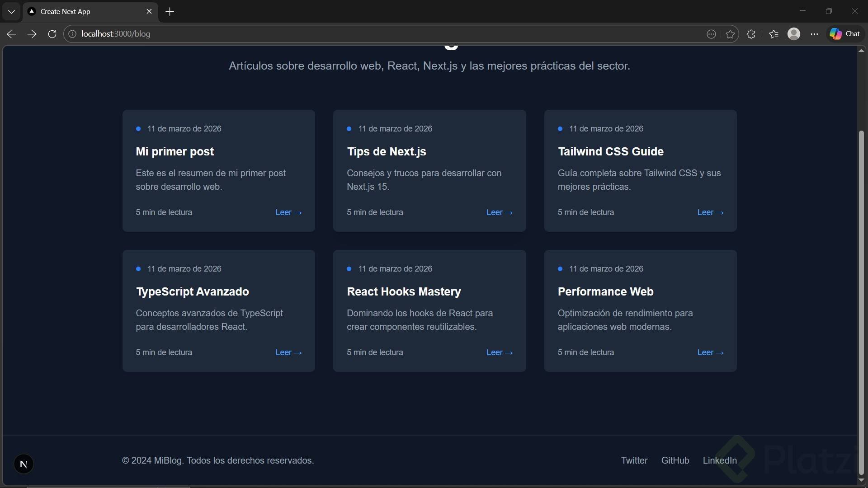This screenshot has width=868, height=488.
Task: Open the GitHub footer link
Action: pyautogui.click(x=675, y=460)
